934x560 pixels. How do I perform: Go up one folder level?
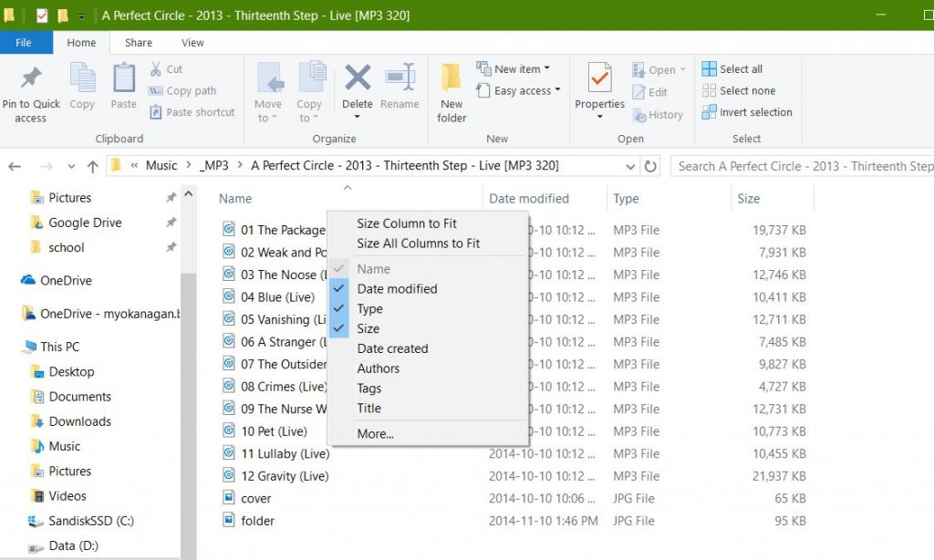click(92, 166)
